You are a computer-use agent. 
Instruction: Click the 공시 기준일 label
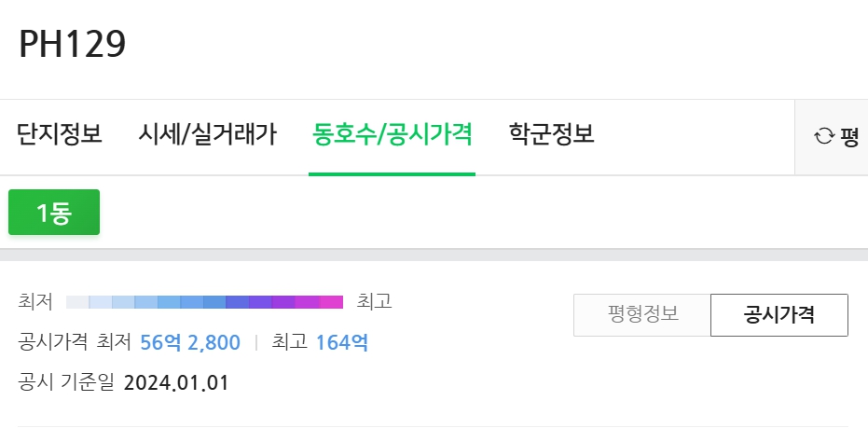pyautogui.click(x=66, y=382)
